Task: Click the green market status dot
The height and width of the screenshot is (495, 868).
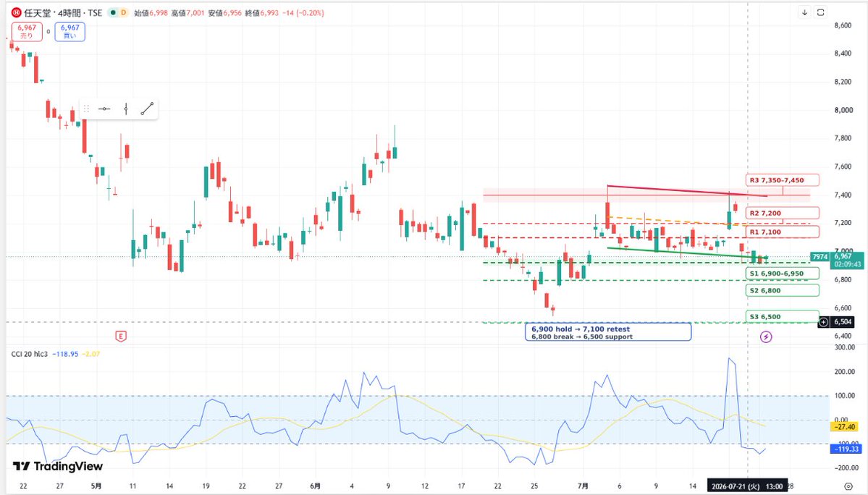Action: [113, 13]
